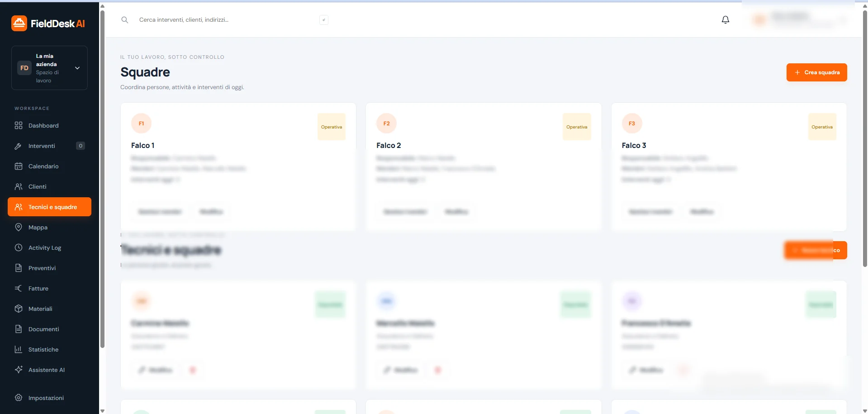The width and height of the screenshot is (868, 414).
Task: Click the F3 avatar on Falco 3 card
Action: (x=632, y=124)
